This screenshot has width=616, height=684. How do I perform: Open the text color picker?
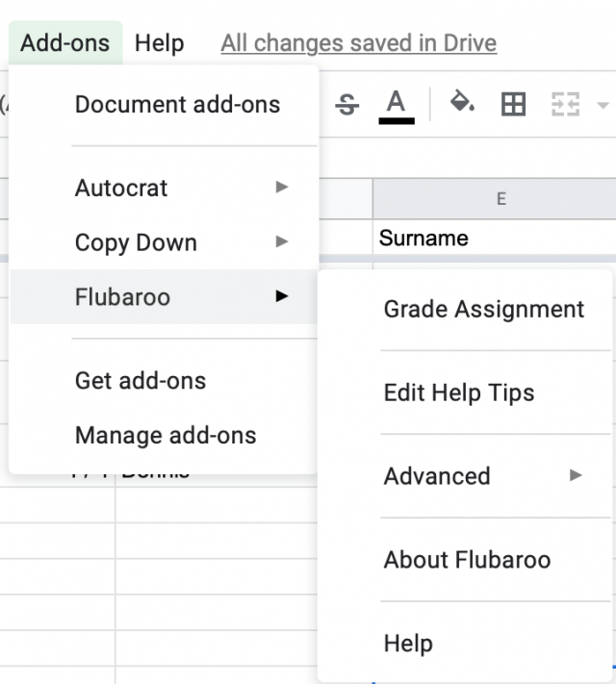(397, 106)
